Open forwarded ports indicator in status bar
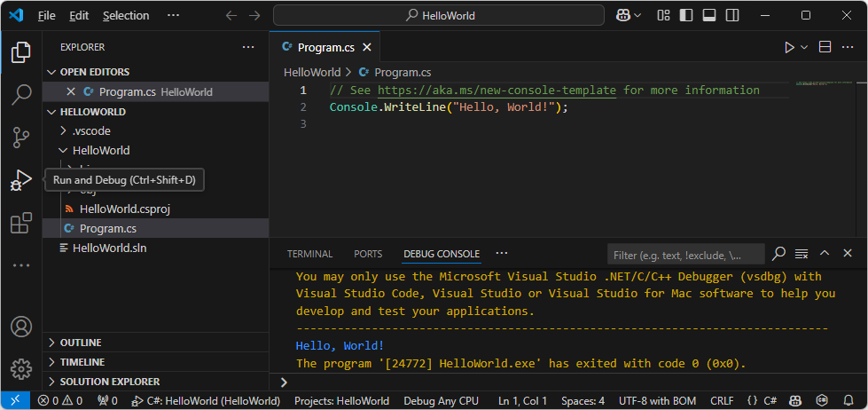This screenshot has height=410, width=868. coord(107,400)
